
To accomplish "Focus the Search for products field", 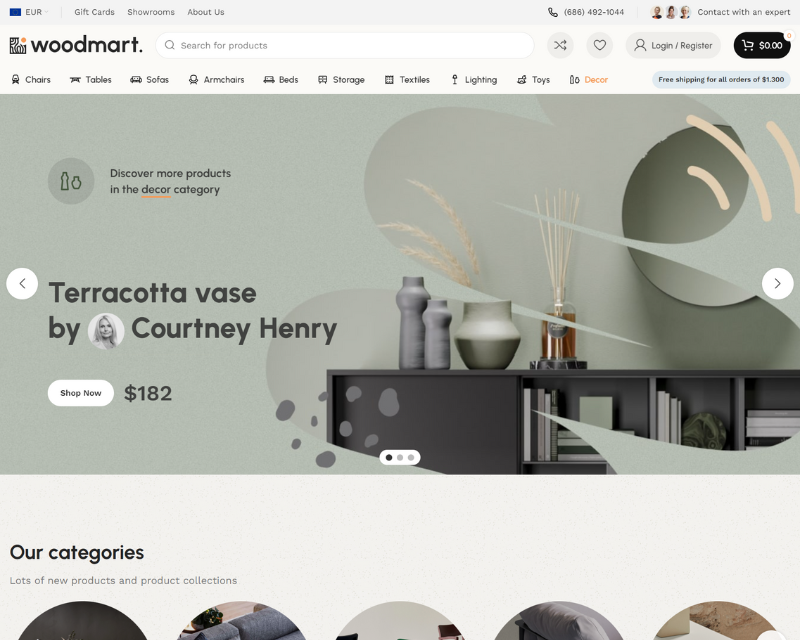I will pyautogui.click(x=345, y=45).
